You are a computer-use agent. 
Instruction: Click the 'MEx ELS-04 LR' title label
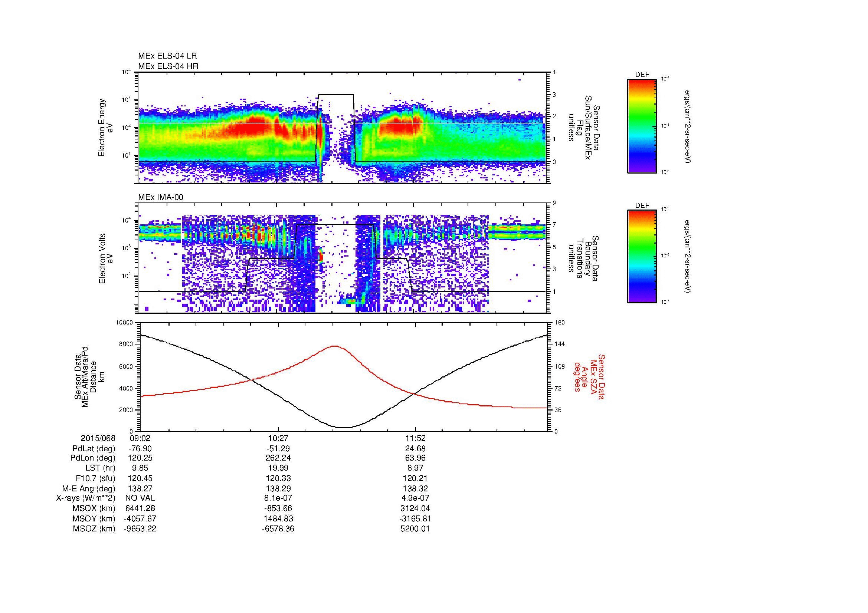tap(167, 56)
